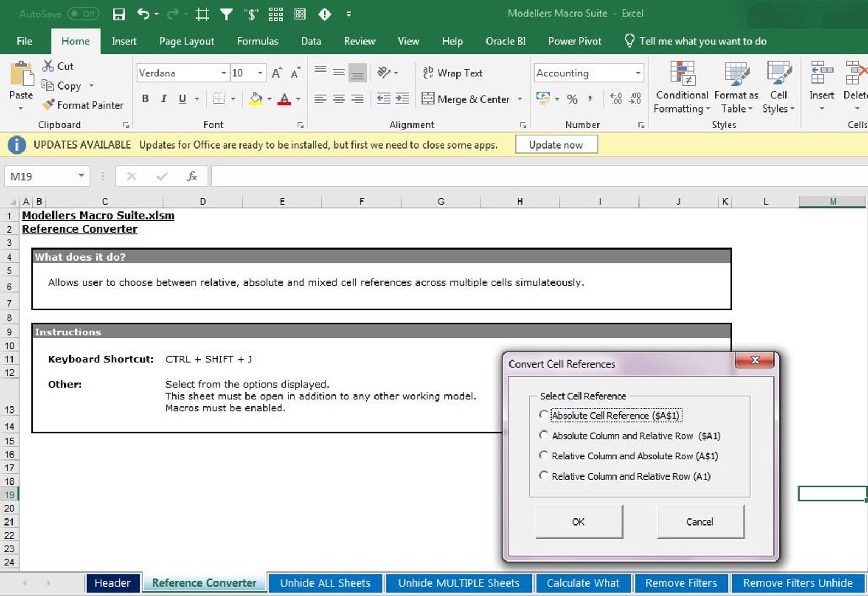This screenshot has height=596, width=868.
Task: Decrease font size with small A icon
Action: point(296,73)
